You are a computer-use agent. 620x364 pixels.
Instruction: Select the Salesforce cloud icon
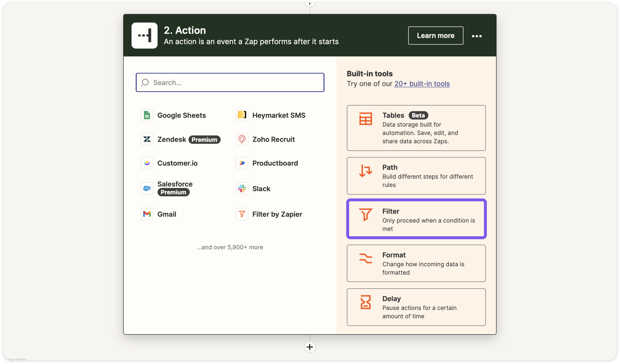point(147,189)
